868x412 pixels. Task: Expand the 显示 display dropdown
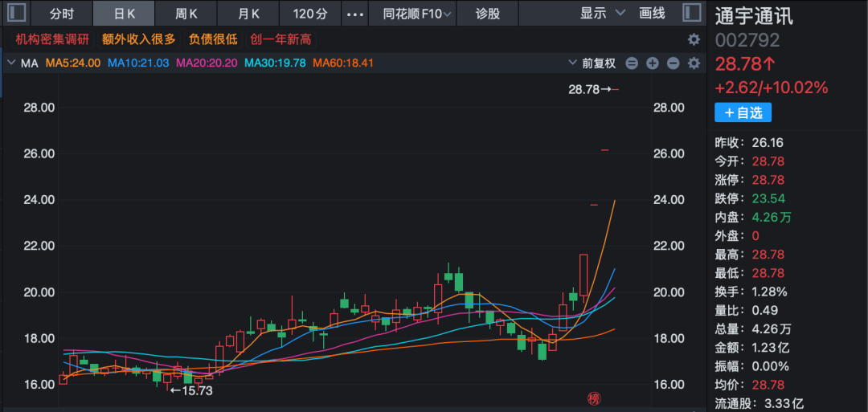(x=603, y=14)
